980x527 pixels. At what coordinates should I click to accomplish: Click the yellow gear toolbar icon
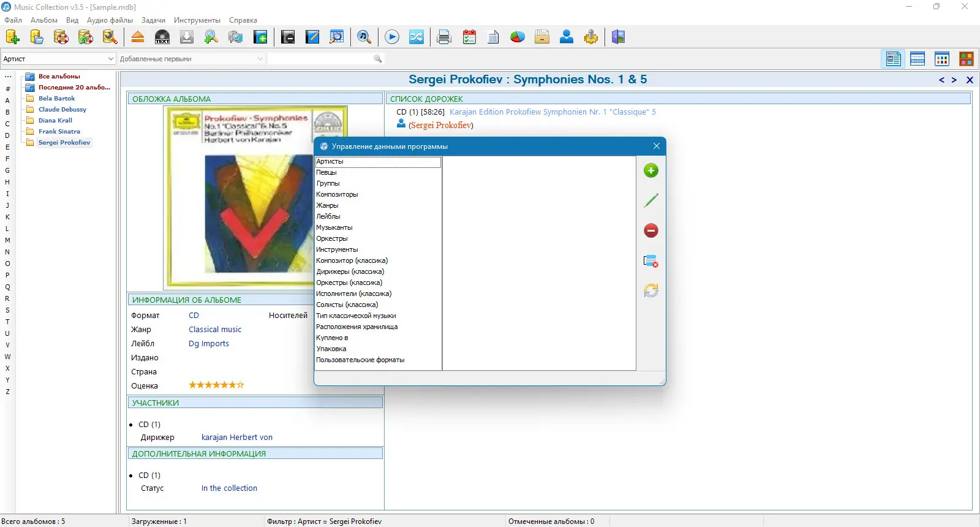pos(591,37)
